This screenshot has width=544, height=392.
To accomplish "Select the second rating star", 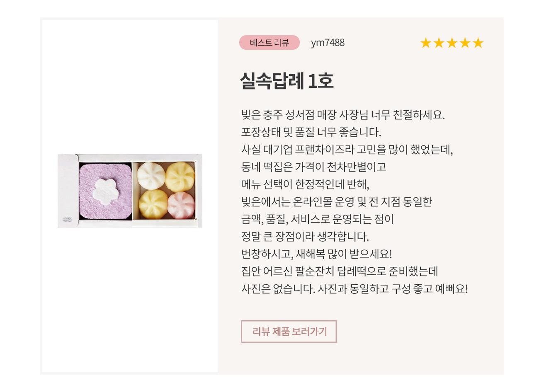I will click(x=439, y=43).
